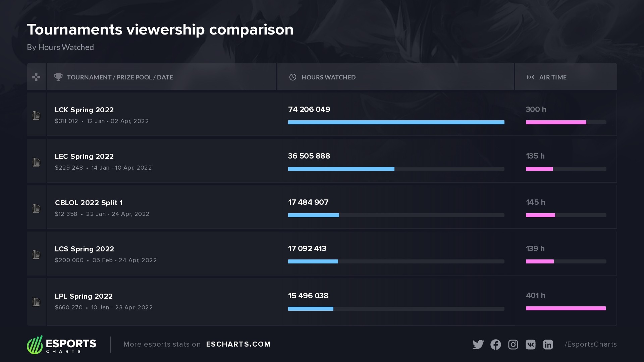Image resolution: width=644 pixels, height=362 pixels.
Task: Select the Hours Watched column header
Action: [x=328, y=77]
